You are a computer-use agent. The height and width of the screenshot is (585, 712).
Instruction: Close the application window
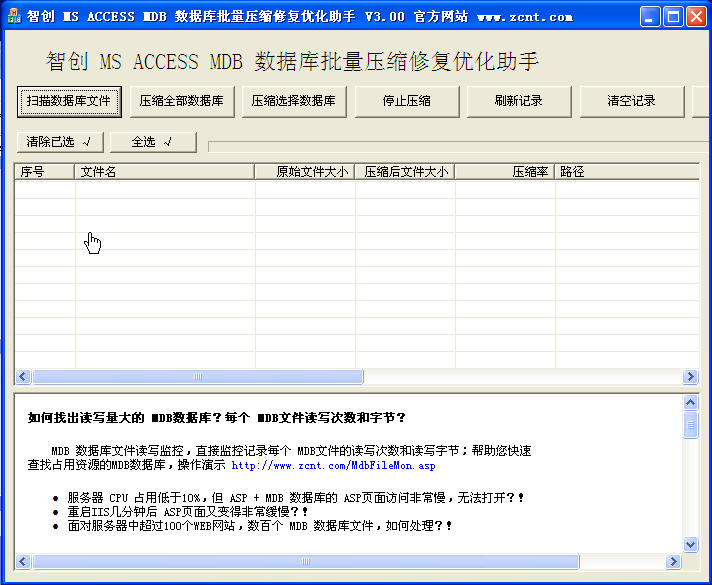coord(697,17)
